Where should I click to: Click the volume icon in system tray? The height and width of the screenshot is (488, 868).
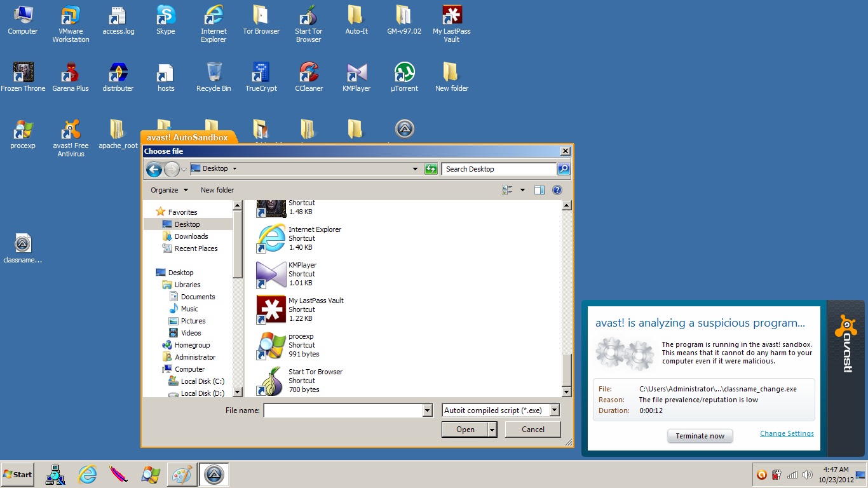[807, 475]
